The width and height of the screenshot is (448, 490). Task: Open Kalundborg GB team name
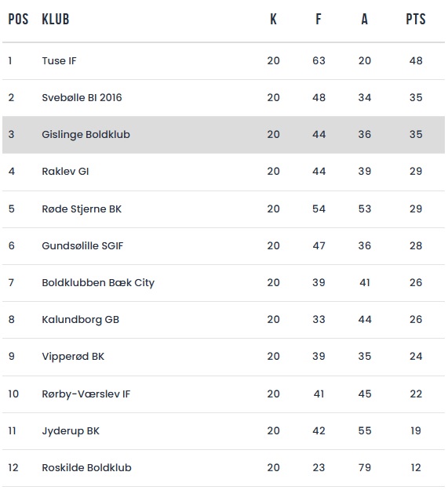click(x=80, y=319)
